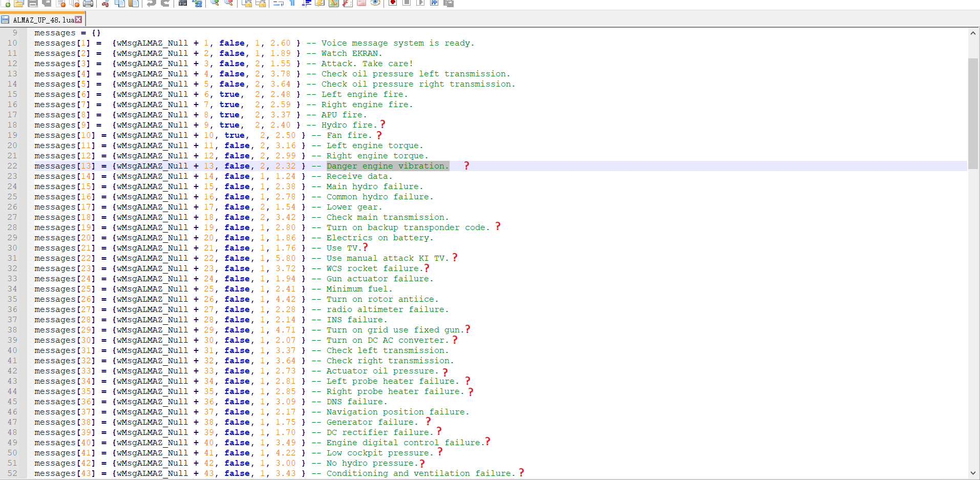This screenshot has height=480, width=980.
Task: Click the scrollbar down arrow
Action: [x=973, y=473]
